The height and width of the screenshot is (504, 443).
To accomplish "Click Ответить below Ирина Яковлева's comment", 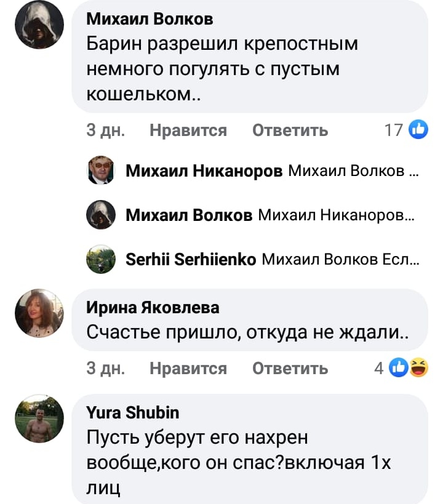I will tap(290, 369).
